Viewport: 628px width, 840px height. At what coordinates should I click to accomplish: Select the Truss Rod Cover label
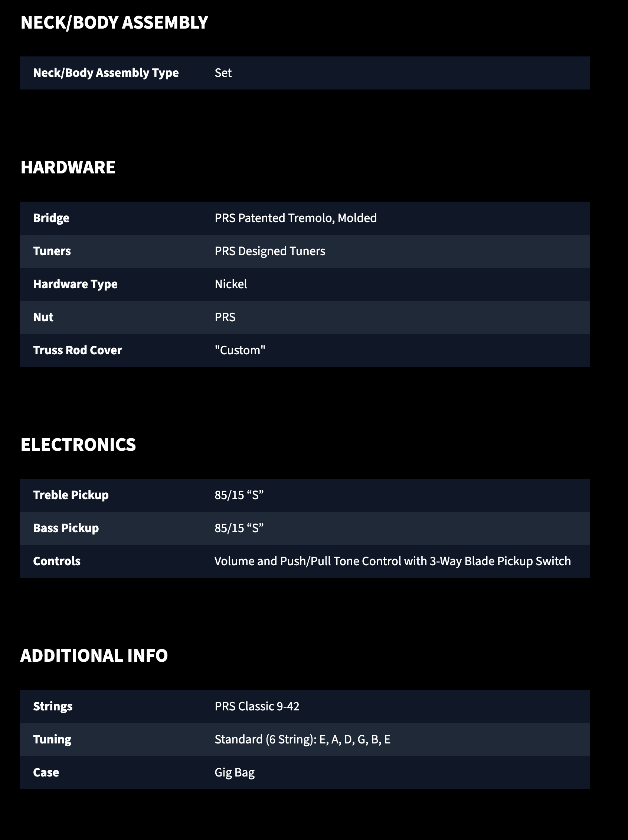(78, 350)
